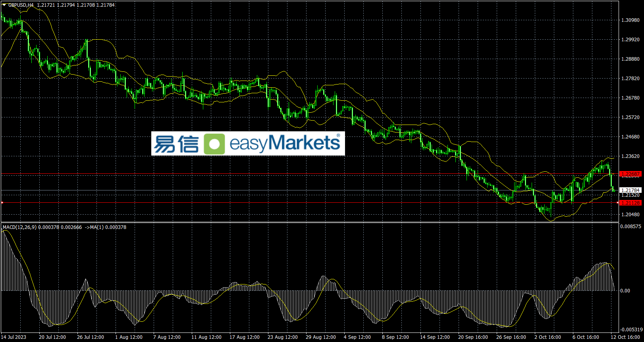Image resolution: width=644 pixels, height=342 pixels.
Task: Click the 12 Oct 16:00 time label
Action: [x=626, y=337]
